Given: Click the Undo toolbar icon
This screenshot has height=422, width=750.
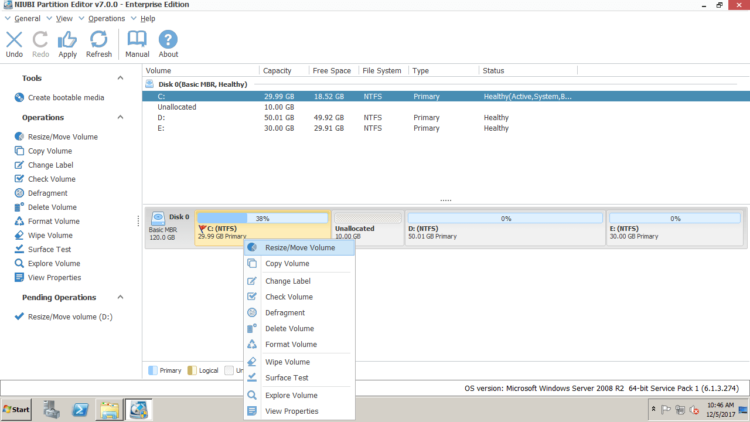Looking at the screenshot, I should [x=14, y=43].
